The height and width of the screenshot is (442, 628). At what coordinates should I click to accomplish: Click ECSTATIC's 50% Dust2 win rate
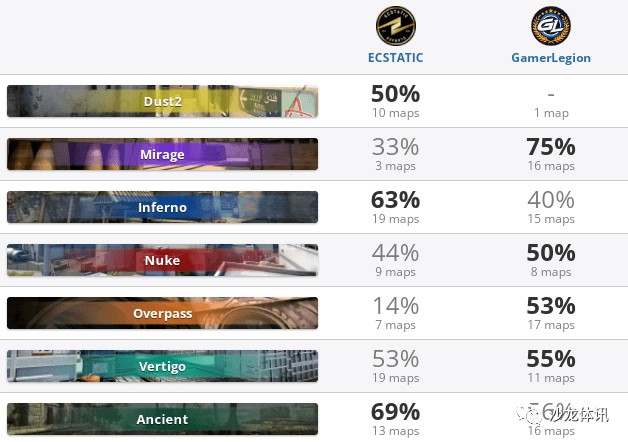(396, 94)
